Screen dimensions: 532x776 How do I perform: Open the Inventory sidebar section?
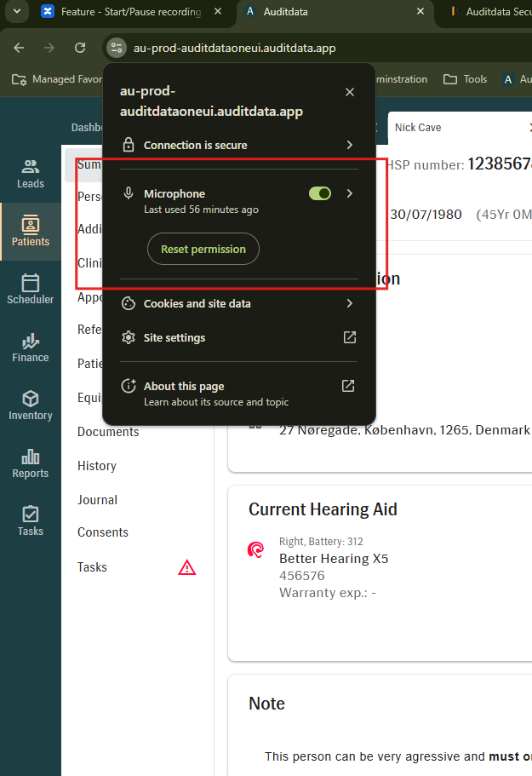(30, 405)
